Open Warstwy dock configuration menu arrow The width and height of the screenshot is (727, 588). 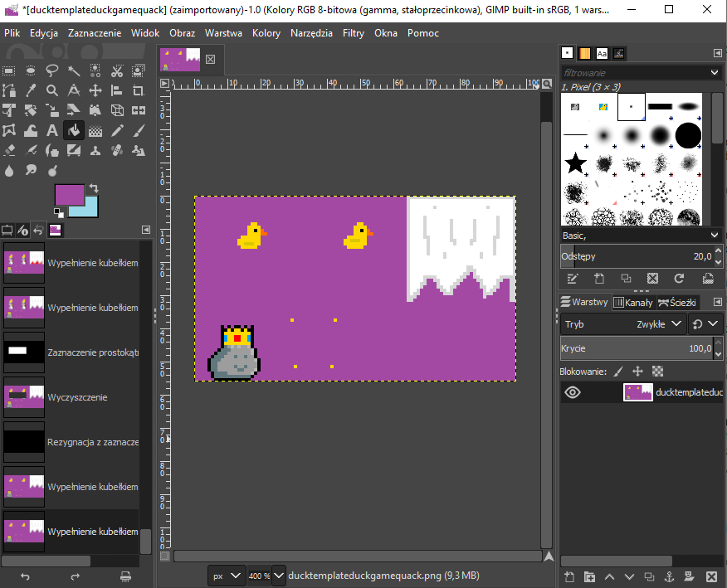717,302
